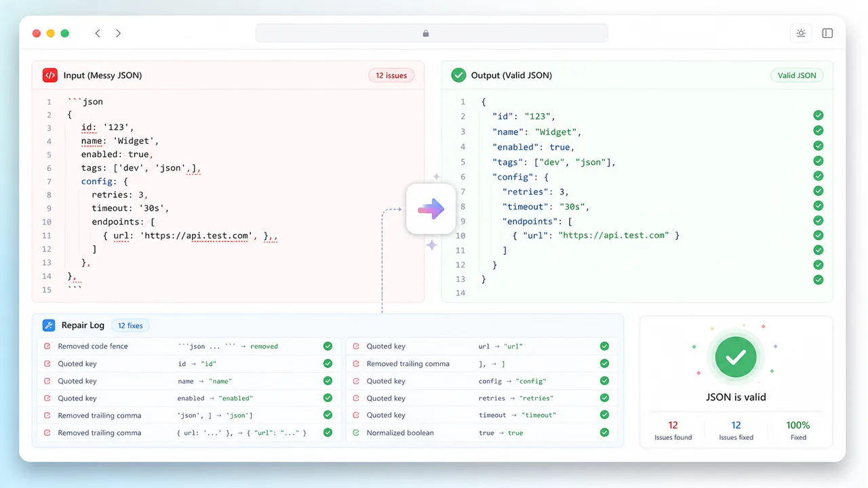Click the JSON is valid message

[736, 397]
